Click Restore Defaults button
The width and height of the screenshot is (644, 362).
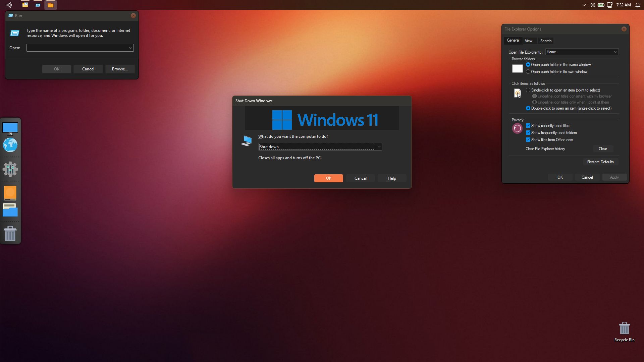(x=600, y=162)
